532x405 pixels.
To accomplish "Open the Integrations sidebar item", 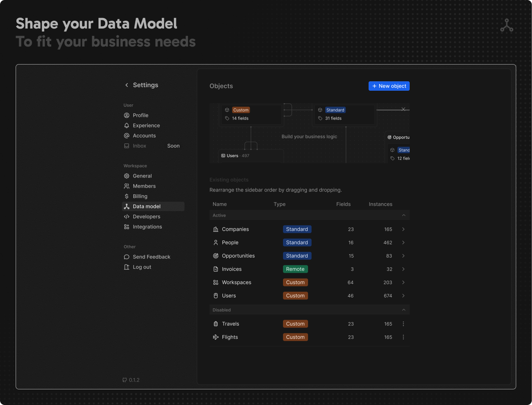I will point(147,227).
